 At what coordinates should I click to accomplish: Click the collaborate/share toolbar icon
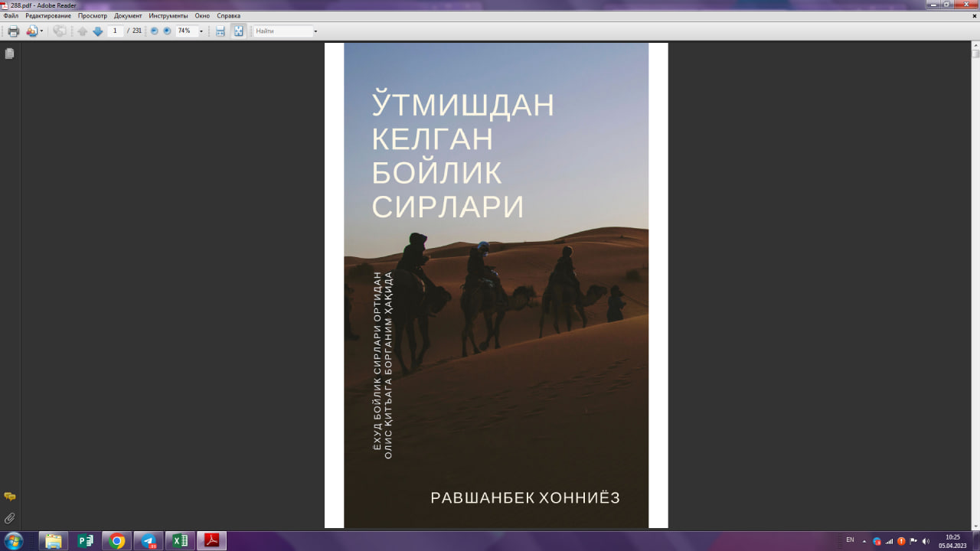click(32, 31)
